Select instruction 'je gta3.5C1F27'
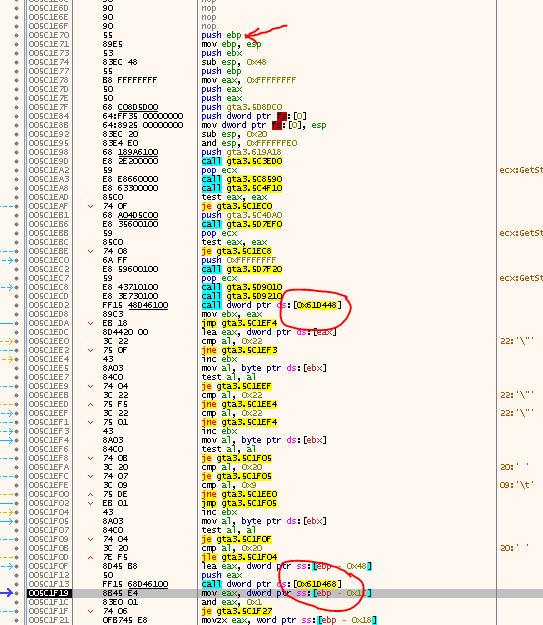This screenshot has height=625, width=543. 236,611
